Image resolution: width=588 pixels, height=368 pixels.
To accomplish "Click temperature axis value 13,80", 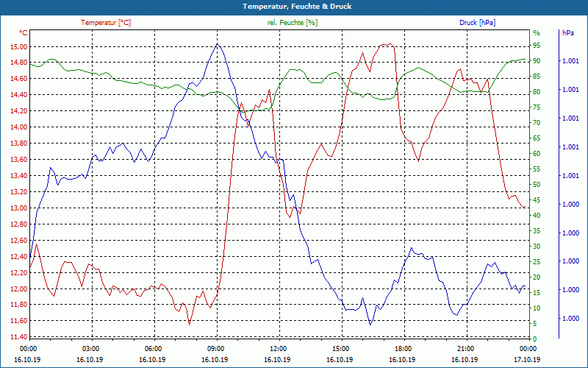I will click(21, 143).
